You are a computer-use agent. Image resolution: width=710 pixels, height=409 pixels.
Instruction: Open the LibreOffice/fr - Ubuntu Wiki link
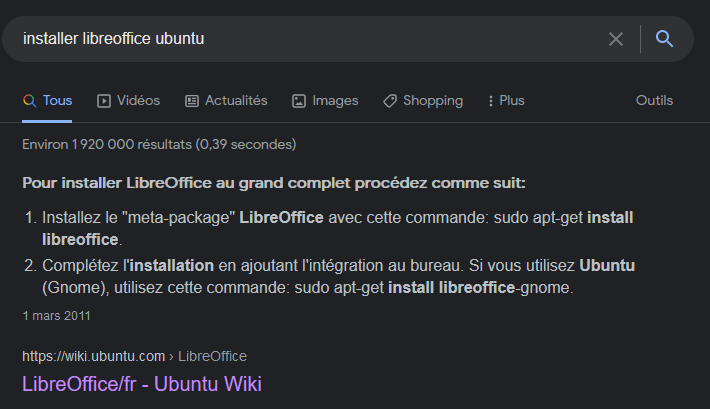(x=142, y=384)
